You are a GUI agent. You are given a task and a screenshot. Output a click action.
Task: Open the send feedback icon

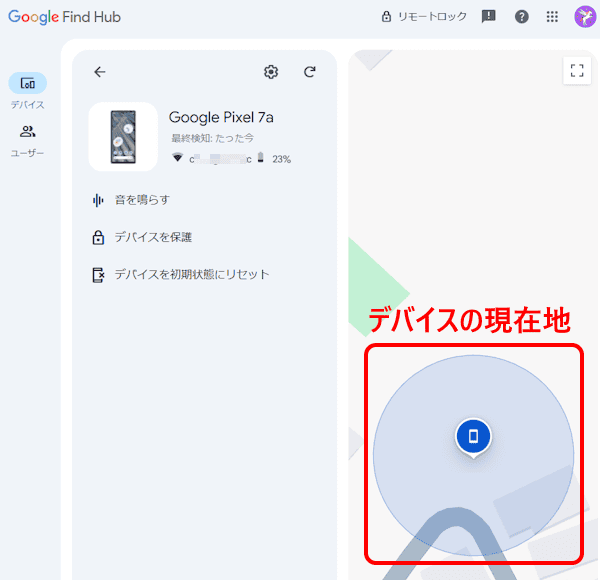(x=489, y=17)
